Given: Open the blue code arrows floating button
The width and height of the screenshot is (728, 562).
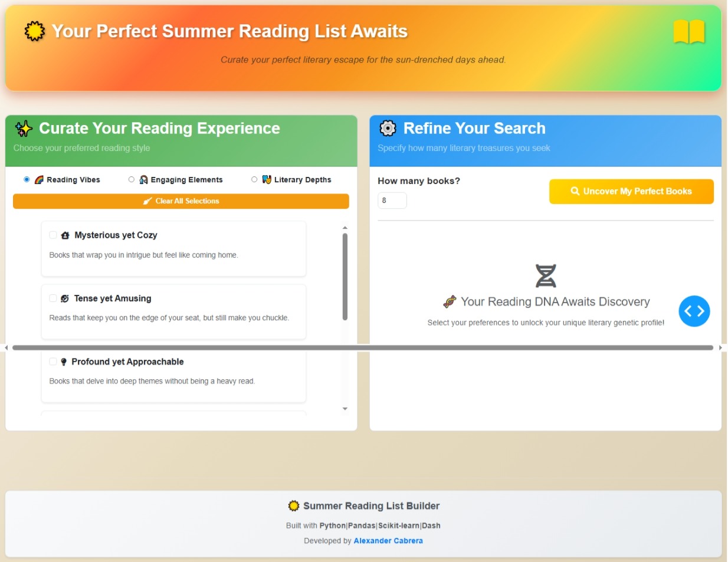Looking at the screenshot, I should (694, 311).
